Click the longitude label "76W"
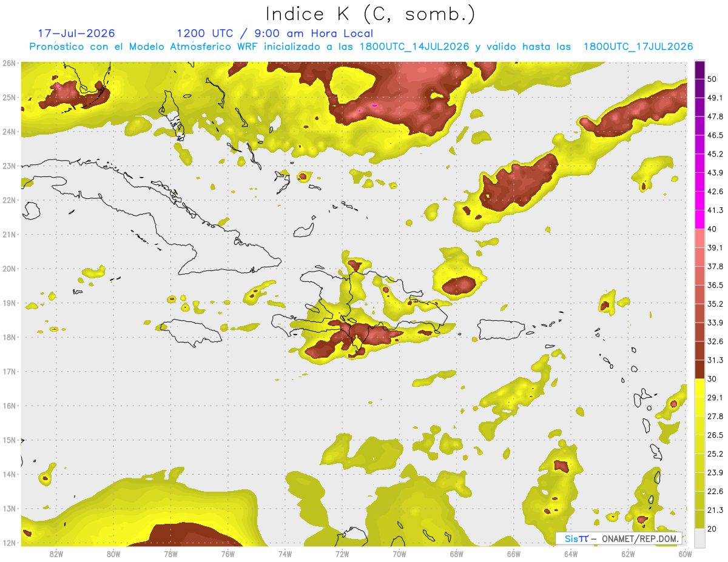The width and height of the screenshot is (728, 562). click(227, 554)
